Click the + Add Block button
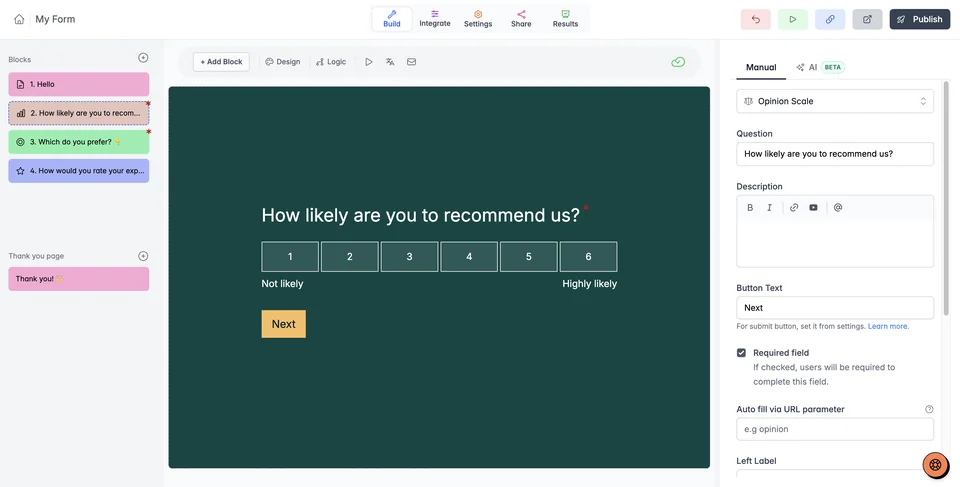Viewport: 960px width, 487px height. [x=221, y=62]
